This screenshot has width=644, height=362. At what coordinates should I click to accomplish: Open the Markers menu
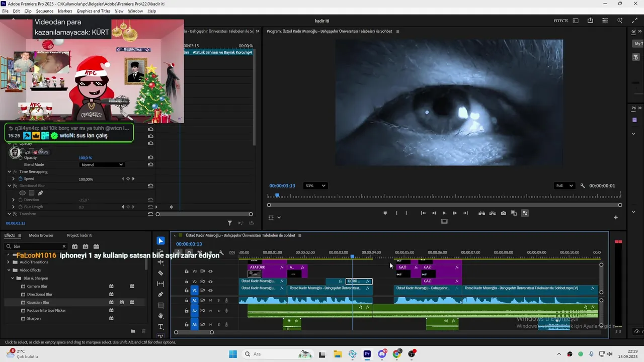[x=65, y=11]
